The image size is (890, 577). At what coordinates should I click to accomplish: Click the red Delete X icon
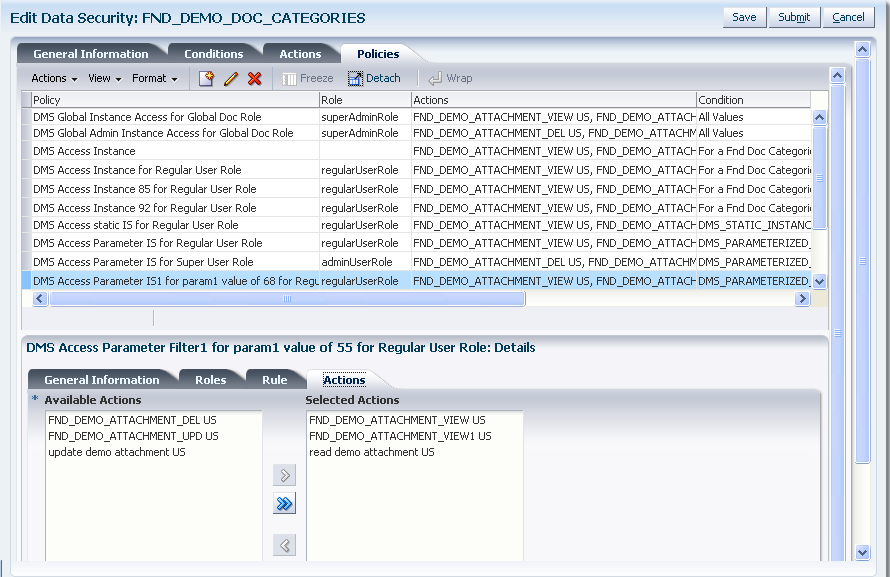click(x=255, y=78)
